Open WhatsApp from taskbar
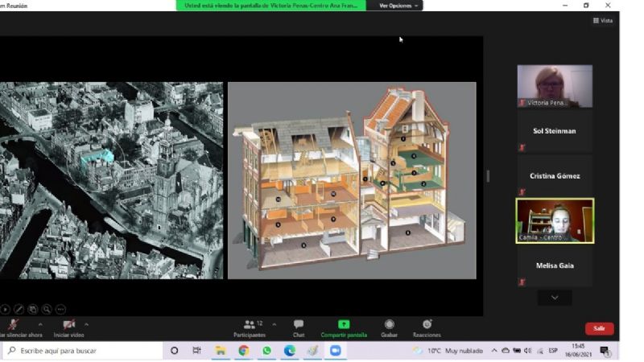The image size is (644, 362). tap(266, 351)
